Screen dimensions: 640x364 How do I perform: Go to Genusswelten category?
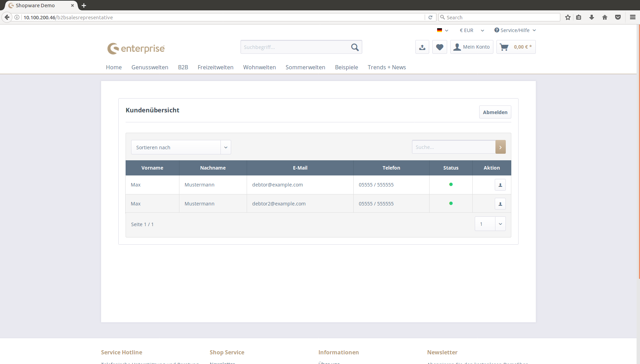point(150,67)
